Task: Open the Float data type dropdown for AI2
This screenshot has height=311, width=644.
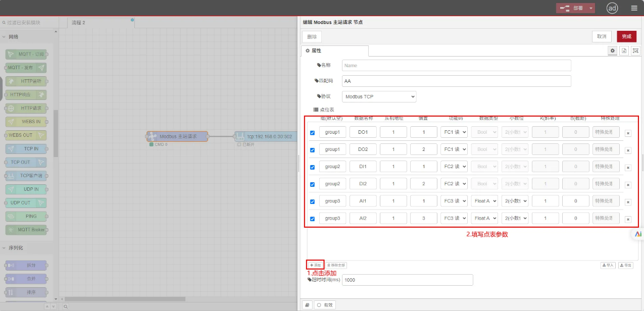Action: point(484,218)
